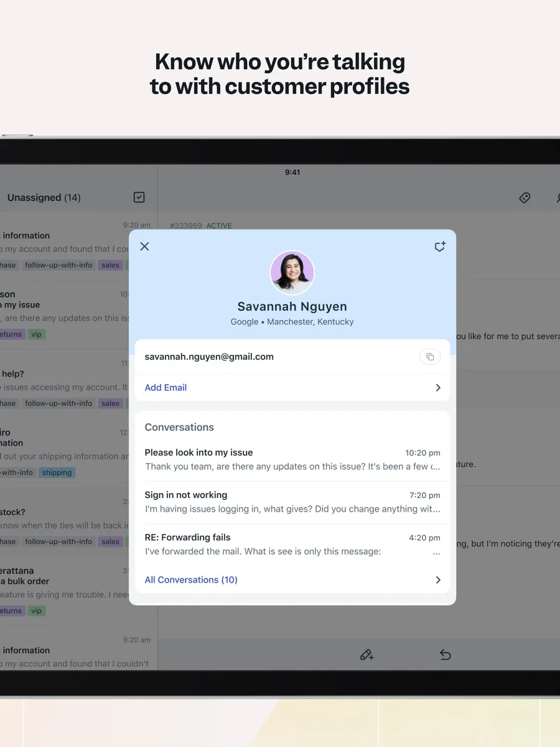Viewport: 560px width, 747px height.
Task: Open the 'stock?' conversation about ties
Action: click(78, 523)
